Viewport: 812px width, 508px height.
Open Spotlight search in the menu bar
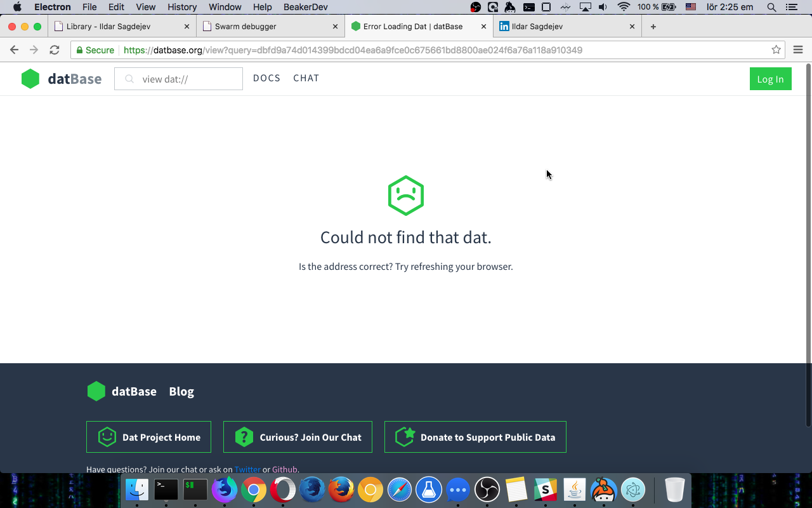tap(770, 7)
